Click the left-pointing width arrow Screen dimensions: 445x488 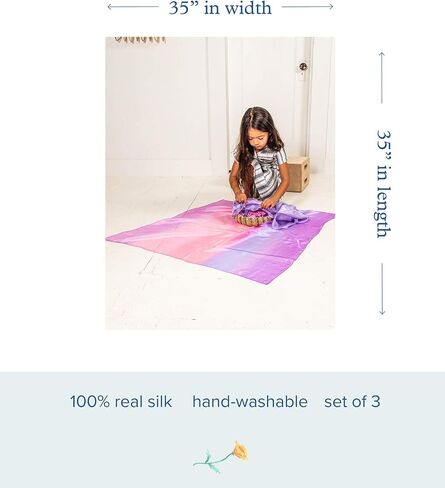(x=133, y=7)
